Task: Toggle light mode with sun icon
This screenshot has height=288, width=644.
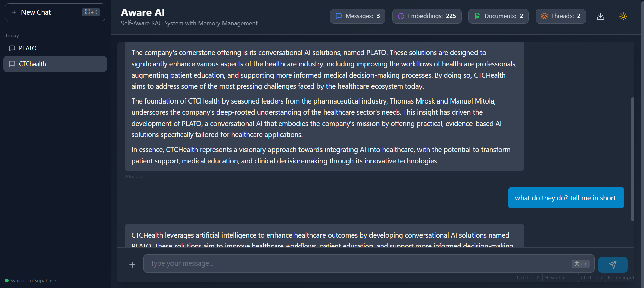Action: tap(623, 16)
